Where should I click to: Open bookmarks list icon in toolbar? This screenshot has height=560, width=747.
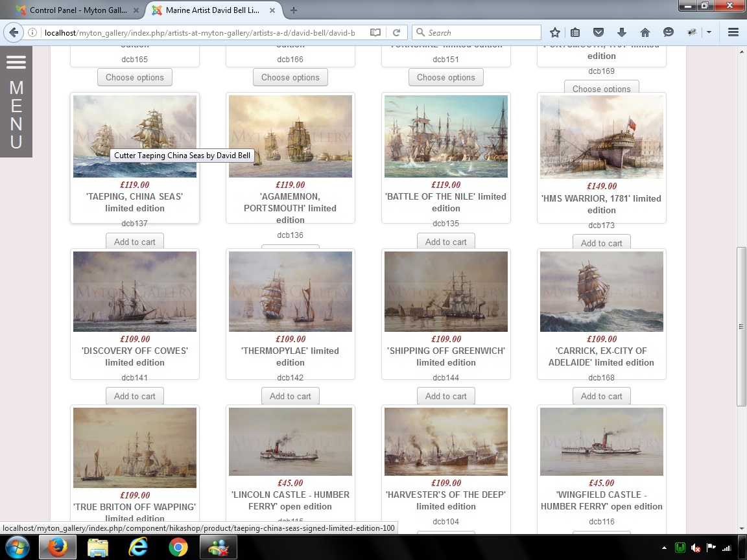[x=575, y=32]
